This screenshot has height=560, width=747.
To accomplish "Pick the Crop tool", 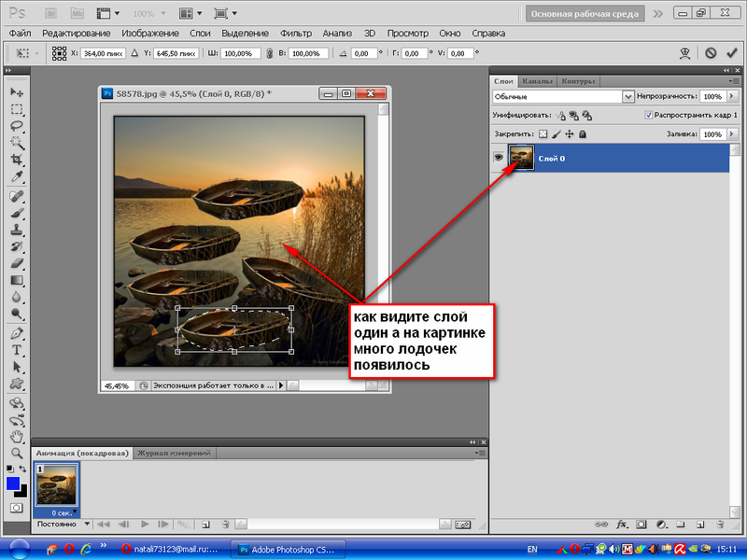I will [x=17, y=161].
